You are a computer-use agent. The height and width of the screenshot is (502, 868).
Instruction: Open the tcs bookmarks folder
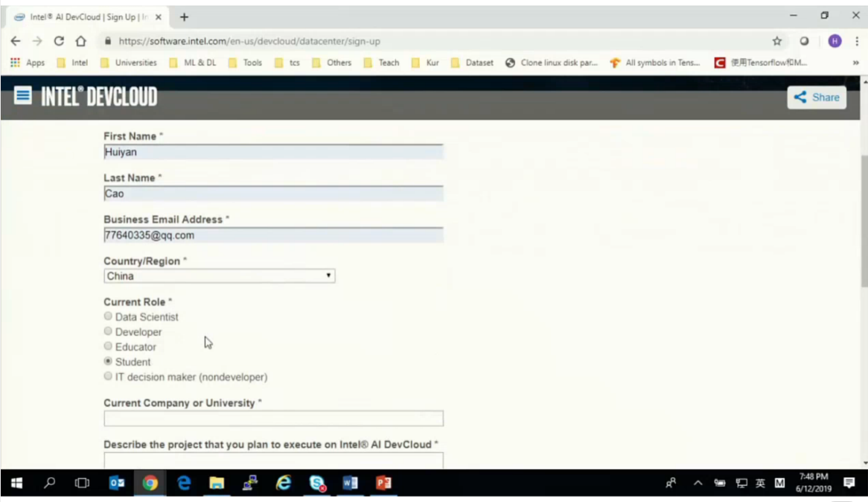point(287,63)
